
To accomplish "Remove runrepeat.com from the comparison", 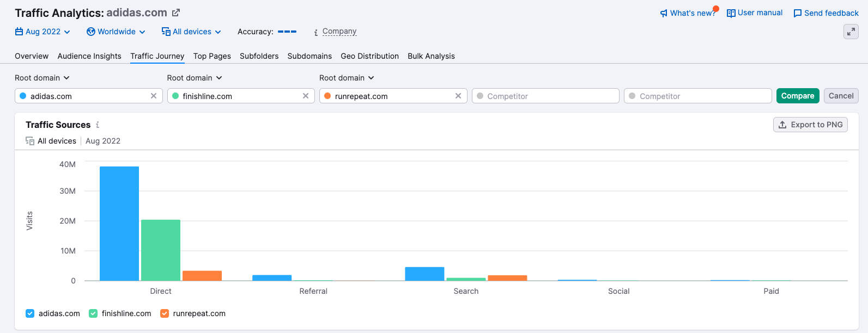I will [x=458, y=96].
